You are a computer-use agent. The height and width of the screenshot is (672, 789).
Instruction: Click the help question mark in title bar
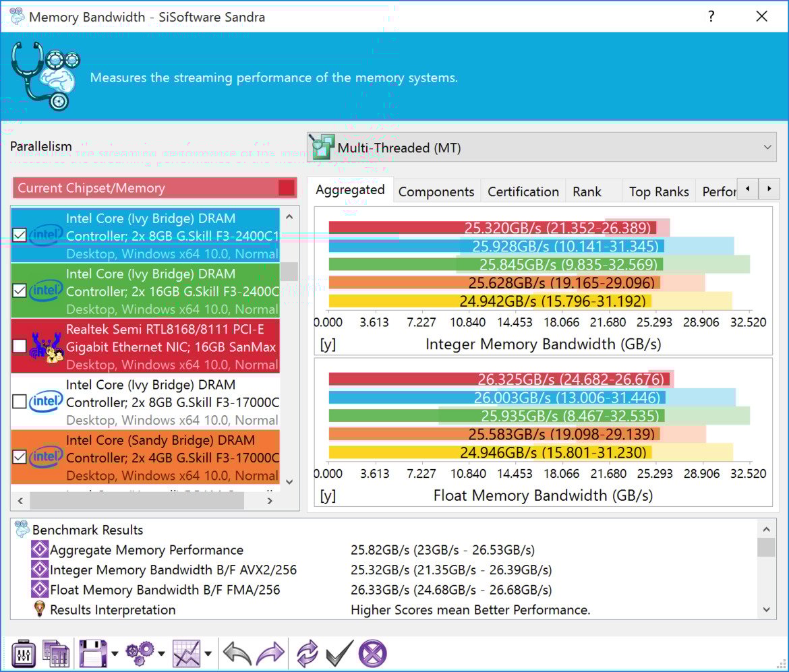711,16
